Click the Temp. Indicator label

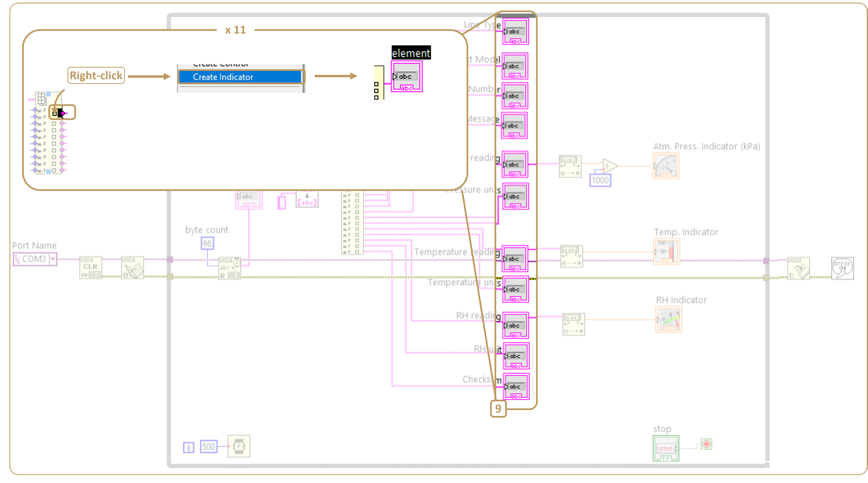click(x=686, y=232)
